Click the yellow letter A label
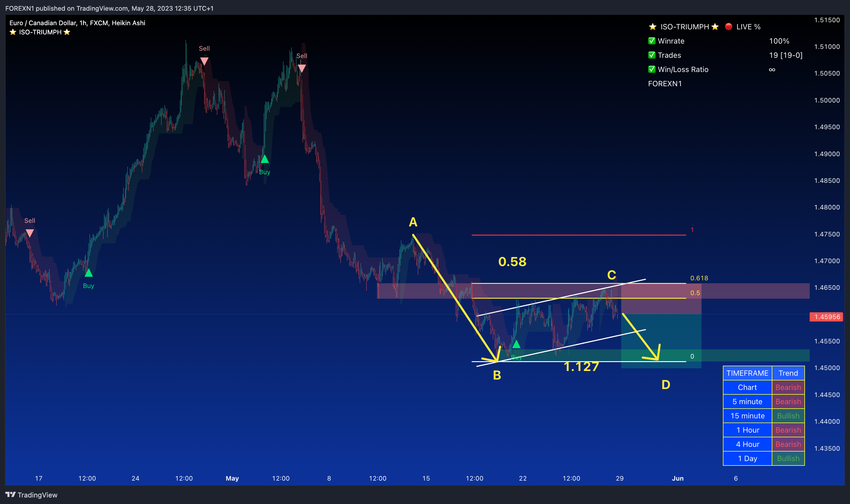Viewport: 850px width, 504px height. click(x=413, y=222)
